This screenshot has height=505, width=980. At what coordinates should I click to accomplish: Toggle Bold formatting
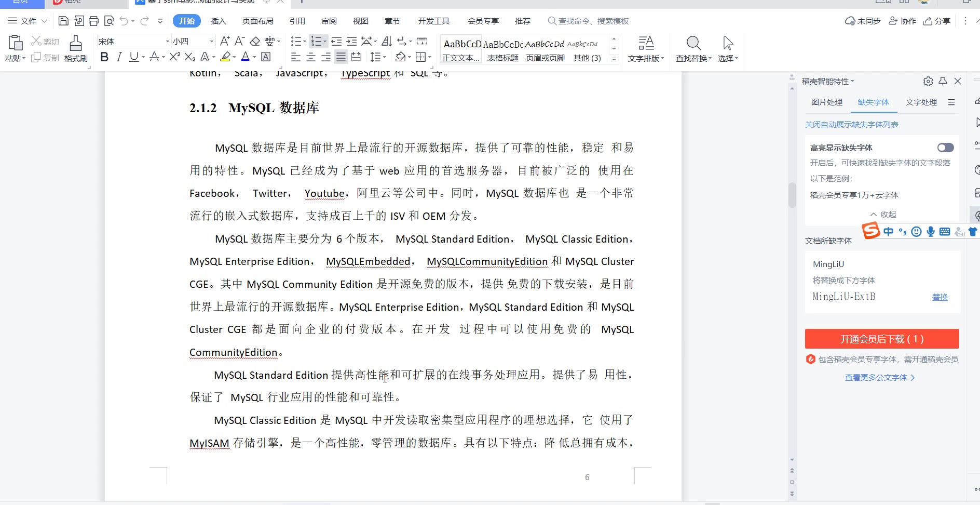point(104,57)
